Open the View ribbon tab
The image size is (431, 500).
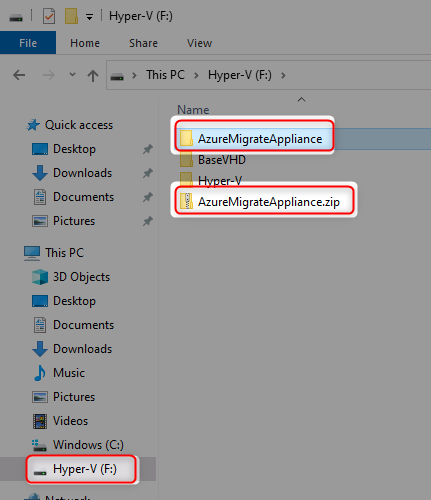pyautogui.click(x=199, y=43)
